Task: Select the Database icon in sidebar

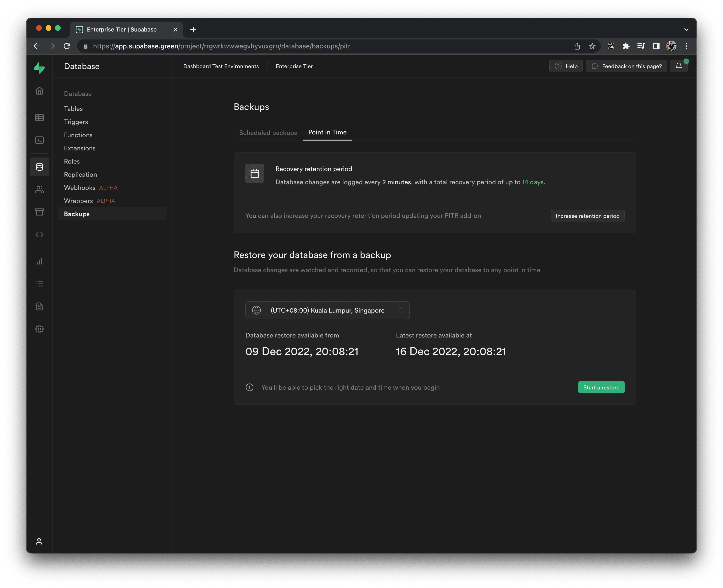Action: 39,167
